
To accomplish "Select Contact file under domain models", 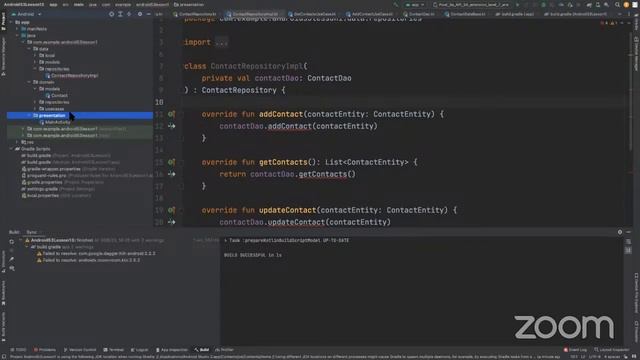I will [x=56, y=96].
